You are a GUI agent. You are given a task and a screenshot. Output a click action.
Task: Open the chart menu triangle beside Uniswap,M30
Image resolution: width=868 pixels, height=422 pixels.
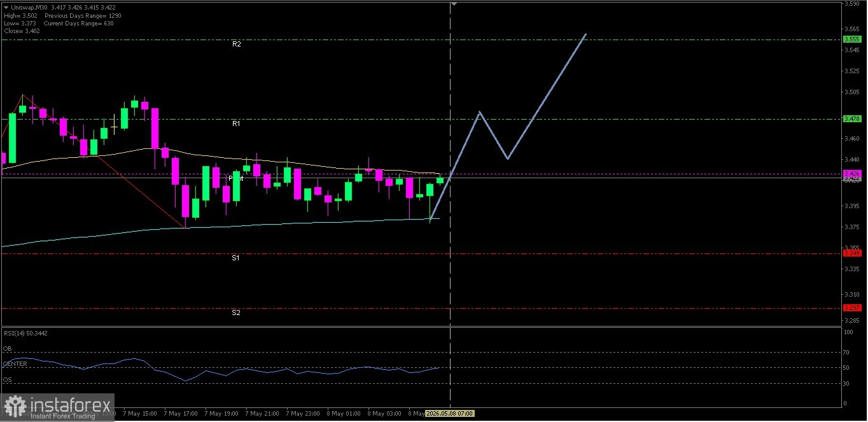click(6, 7)
